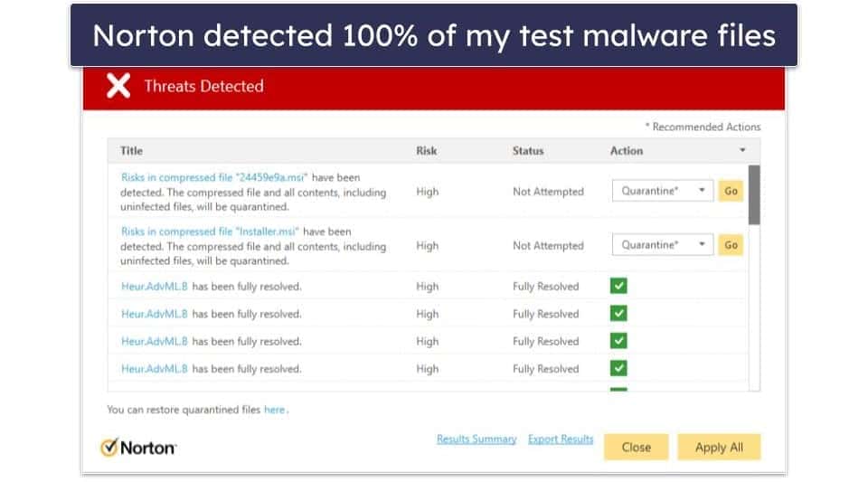Open the Results Summary link
The height and width of the screenshot is (482, 868).
[x=476, y=439]
